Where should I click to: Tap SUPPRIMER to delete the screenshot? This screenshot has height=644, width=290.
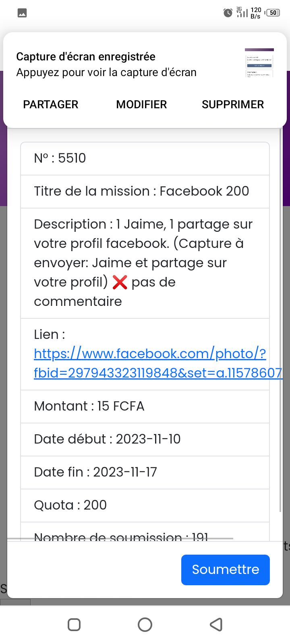[x=233, y=105]
